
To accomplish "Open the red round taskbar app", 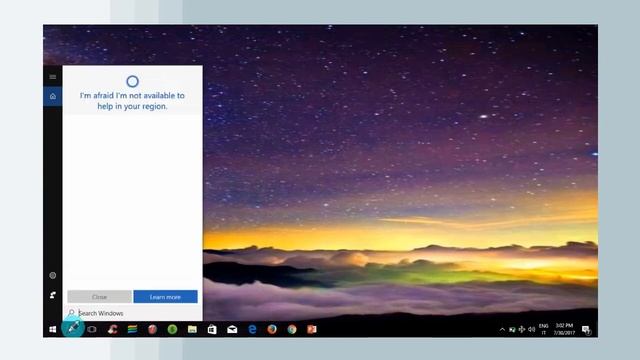I will coord(152,329).
